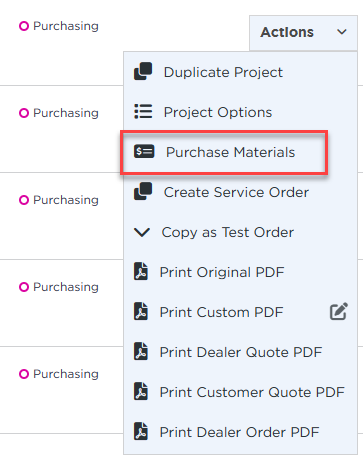Image resolution: width=363 pixels, height=455 pixels.
Task: Click the Print Dealer Quote PDF icon
Action: click(x=141, y=351)
